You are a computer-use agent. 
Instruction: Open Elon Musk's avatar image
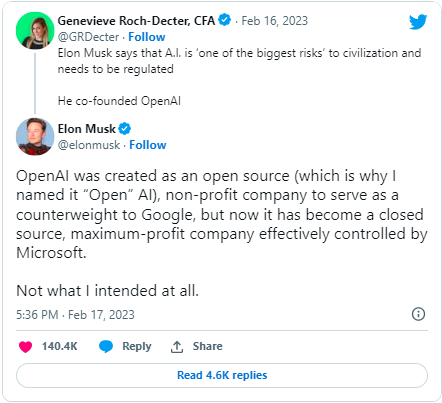click(x=35, y=137)
